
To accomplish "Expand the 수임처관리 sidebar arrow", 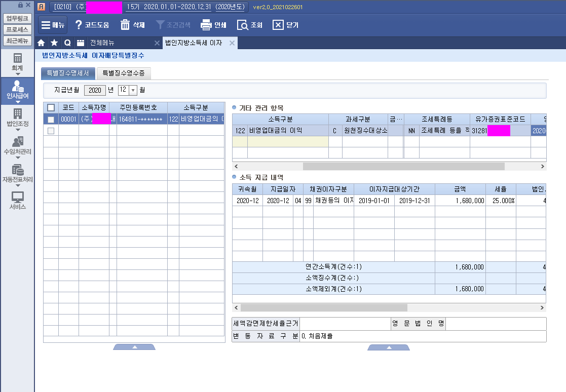I will click(18, 158).
